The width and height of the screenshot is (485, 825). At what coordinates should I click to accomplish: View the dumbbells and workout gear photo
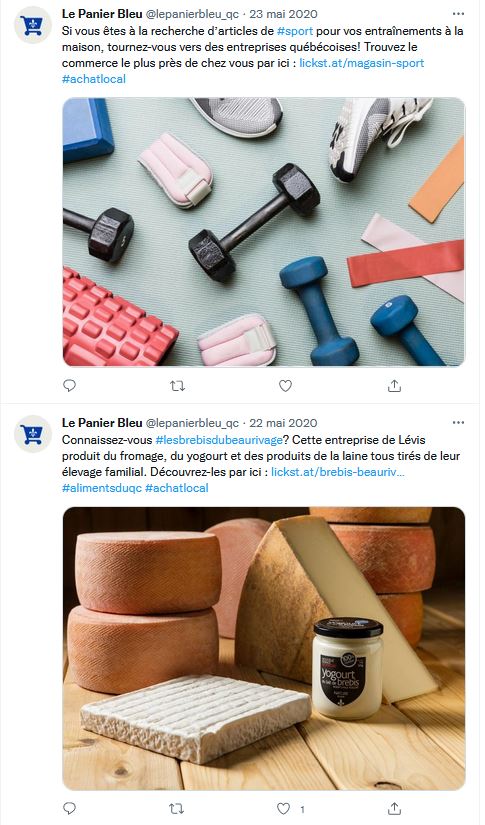(264, 232)
